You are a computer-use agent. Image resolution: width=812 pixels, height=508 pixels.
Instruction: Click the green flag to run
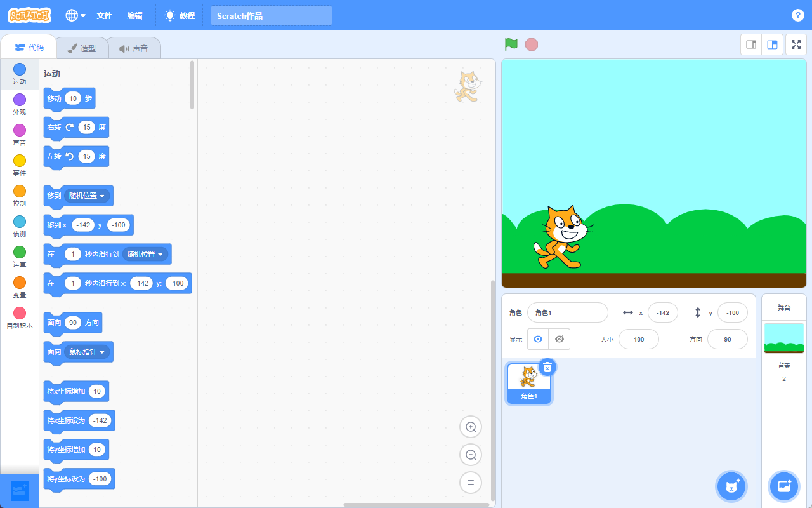(511, 44)
